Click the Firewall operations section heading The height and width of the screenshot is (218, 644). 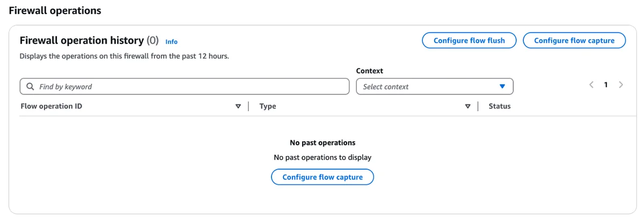[55, 10]
